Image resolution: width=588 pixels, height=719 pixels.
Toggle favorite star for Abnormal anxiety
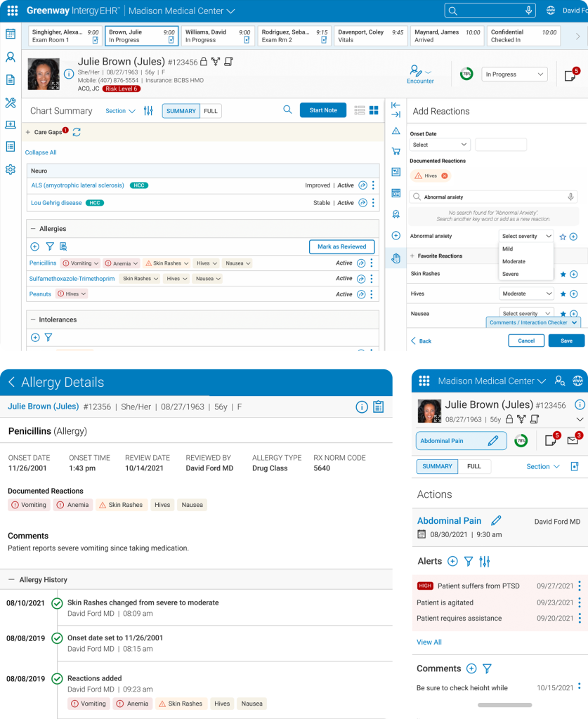[563, 237]
